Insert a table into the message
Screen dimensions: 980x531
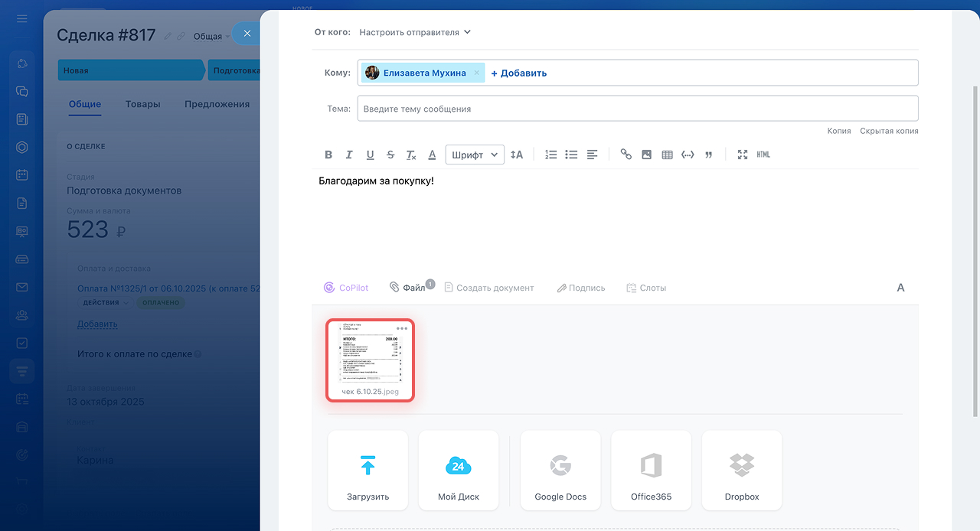(667, 155)
